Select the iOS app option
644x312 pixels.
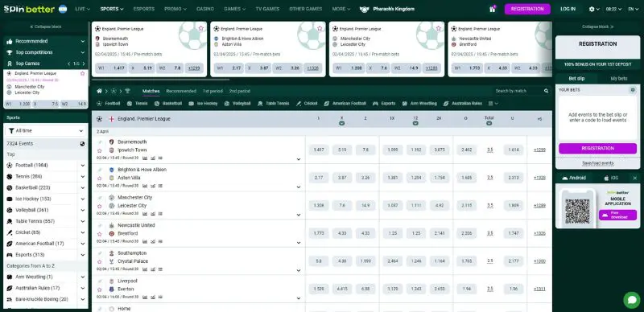tap(612, 179)
